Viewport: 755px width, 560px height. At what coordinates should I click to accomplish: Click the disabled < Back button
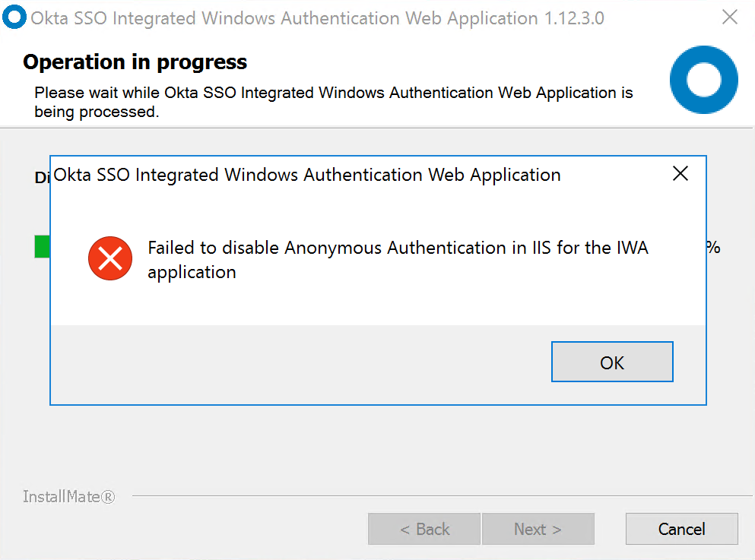[424, 529]
